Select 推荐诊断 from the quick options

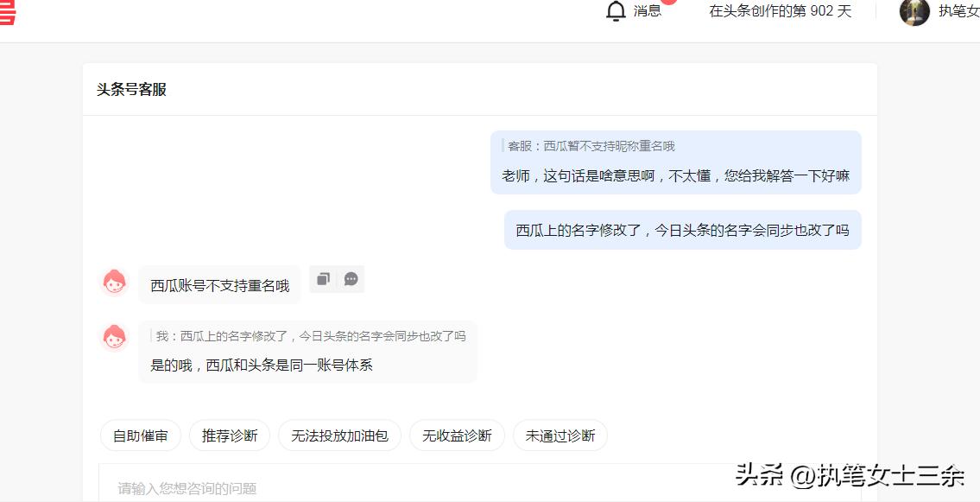click(230, 435)
